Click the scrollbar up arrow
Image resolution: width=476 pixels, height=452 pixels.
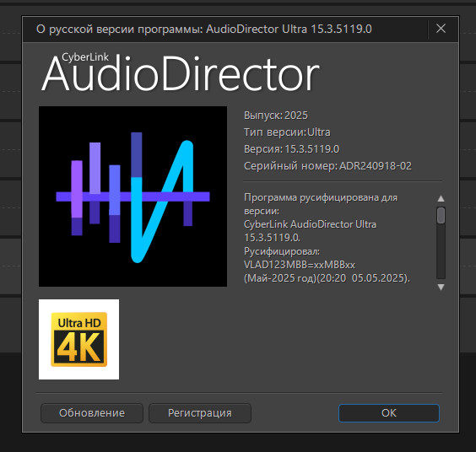click(x=441, y=199)
